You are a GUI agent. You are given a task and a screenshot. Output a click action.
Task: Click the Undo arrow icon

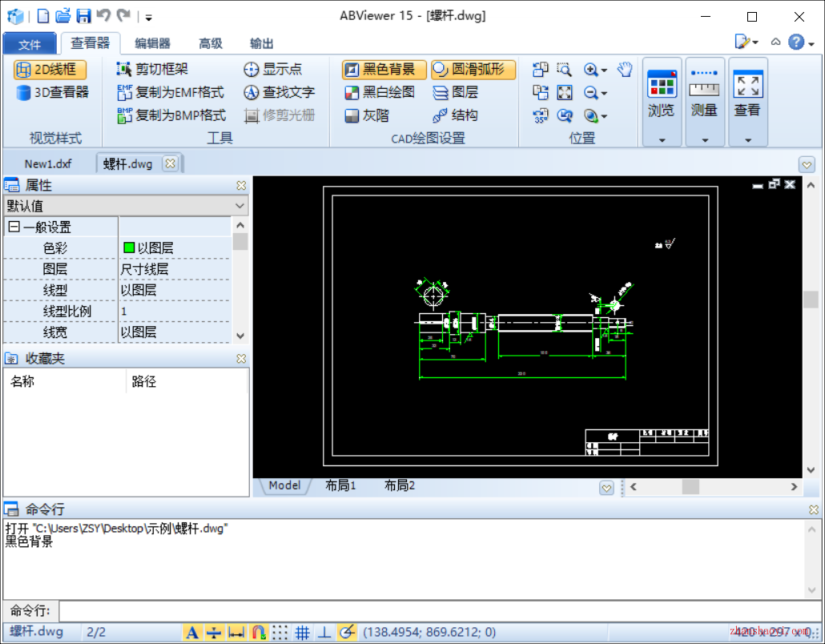(103, 15)
